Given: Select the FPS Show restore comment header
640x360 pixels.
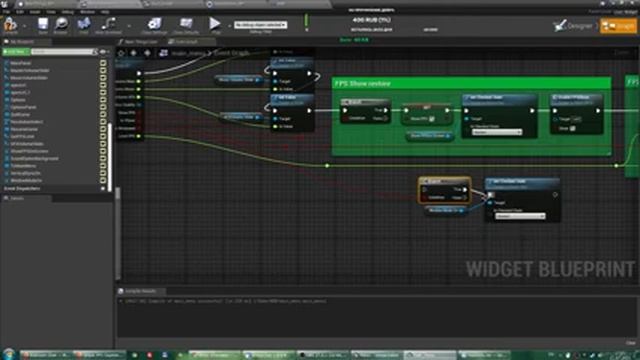Looking at the screenshot, I should click(471, 83).
